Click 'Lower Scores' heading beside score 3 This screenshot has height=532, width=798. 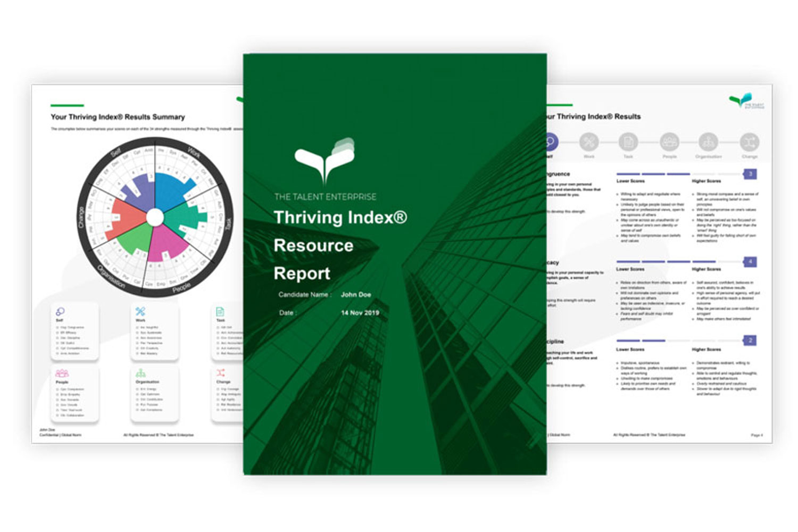pyautogui.click(x=630, y=181)
